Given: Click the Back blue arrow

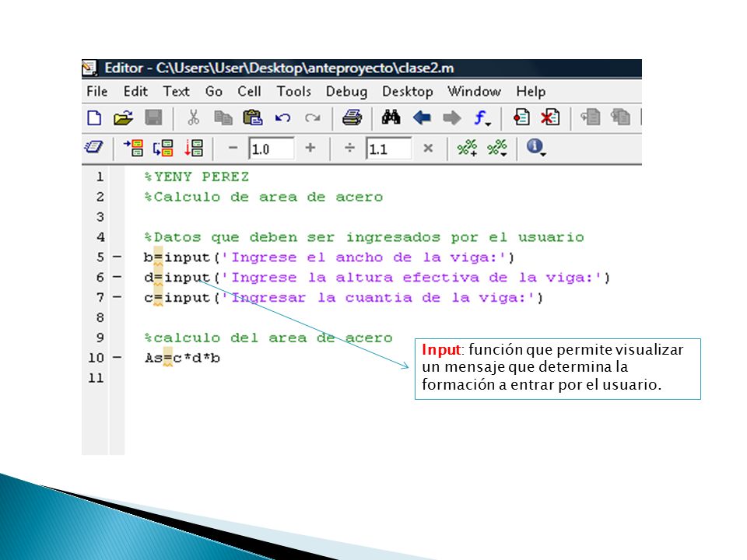Looking at the screenshot, I should pyautogui.click(x=422, y=117).
